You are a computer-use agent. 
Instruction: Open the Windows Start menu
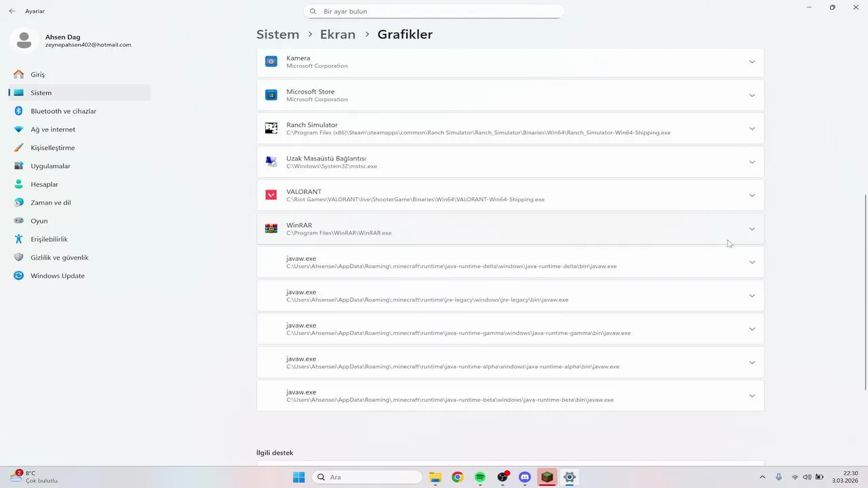coord(298,477)
